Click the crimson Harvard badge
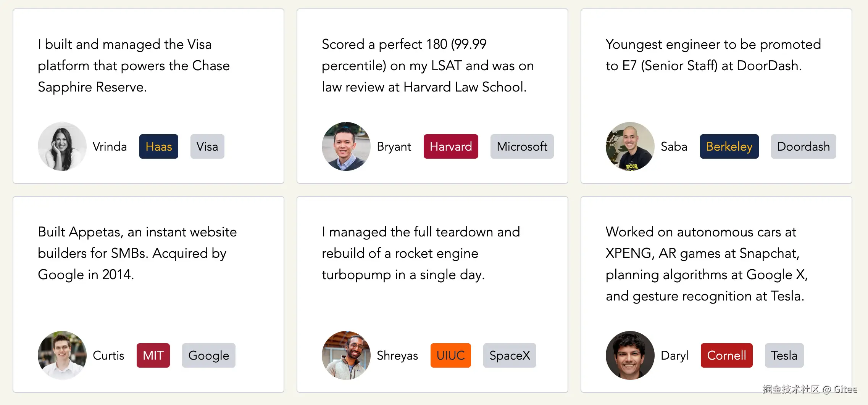This screenshot has width=868, height=405. (451, 146)
